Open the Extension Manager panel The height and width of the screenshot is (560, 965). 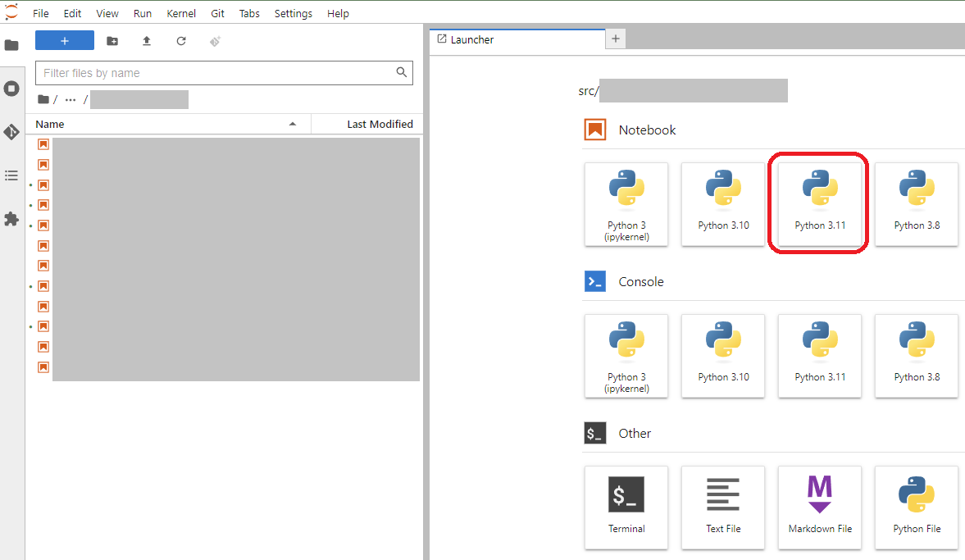pyautogui.click(x=11, y=219)
